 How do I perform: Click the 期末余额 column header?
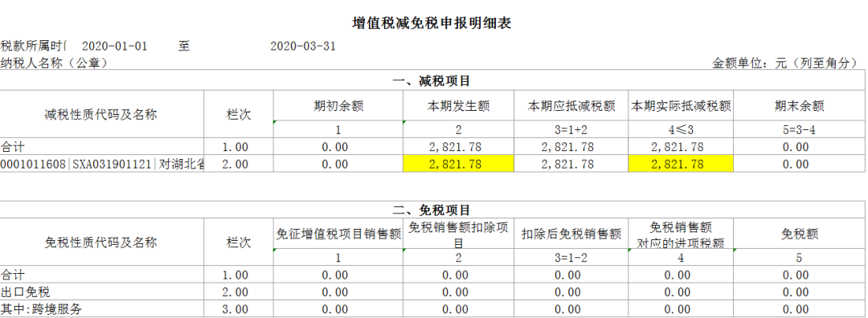coord(800,107)
